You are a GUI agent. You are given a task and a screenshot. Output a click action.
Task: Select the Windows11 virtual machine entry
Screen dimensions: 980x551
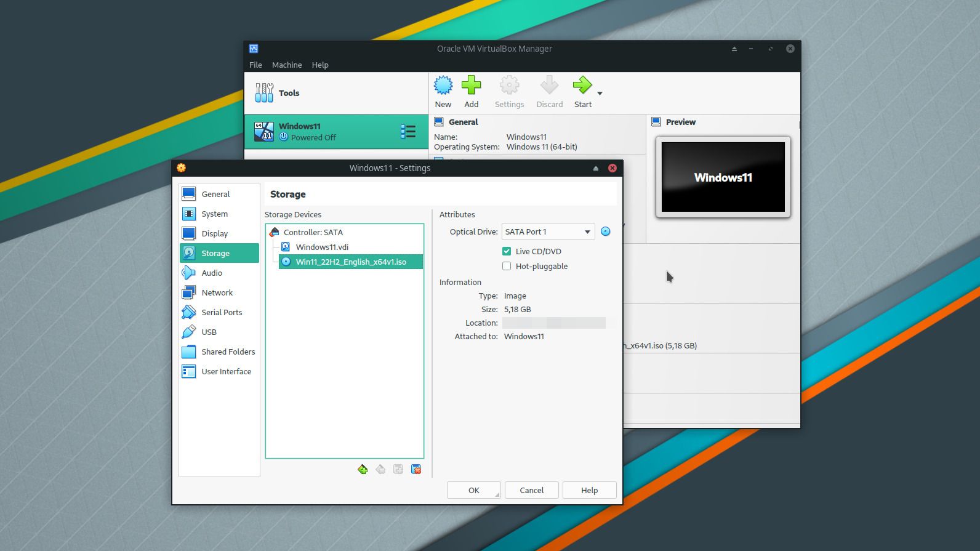336,132
